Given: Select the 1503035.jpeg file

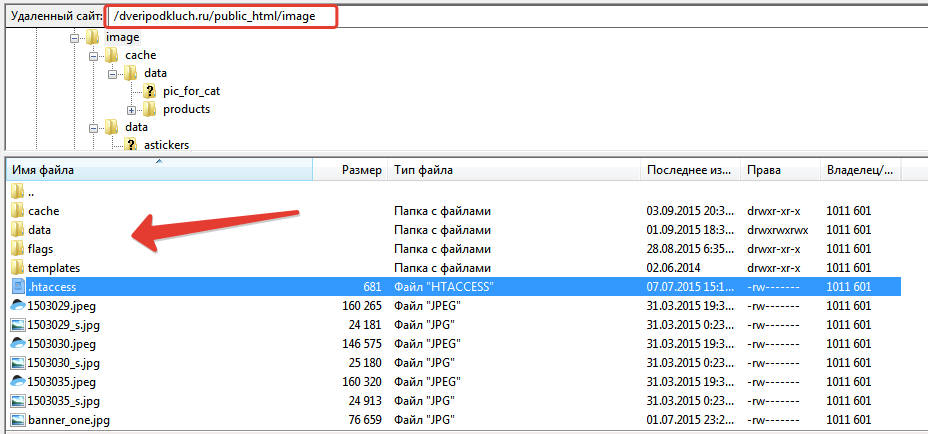Looking at the screenshot, I should pos(453,381).
